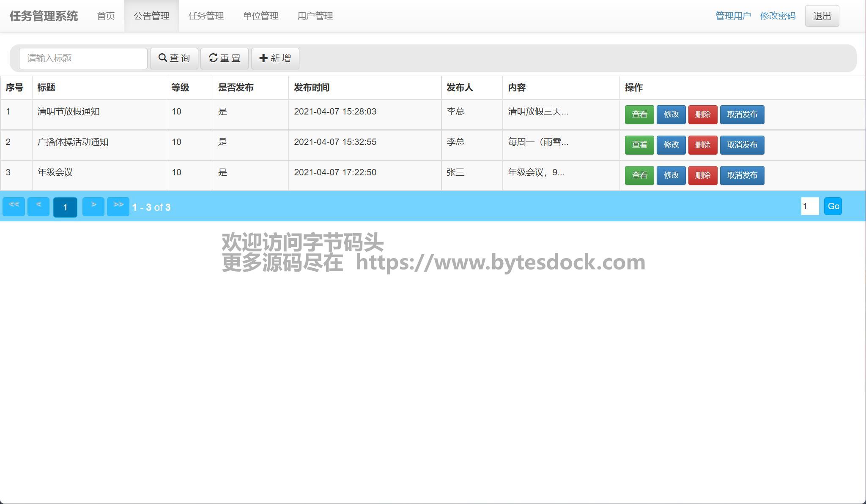The image size is (866, 504).
Task: Delete the 广播体操活动通知 row
Action: [702, 145]
